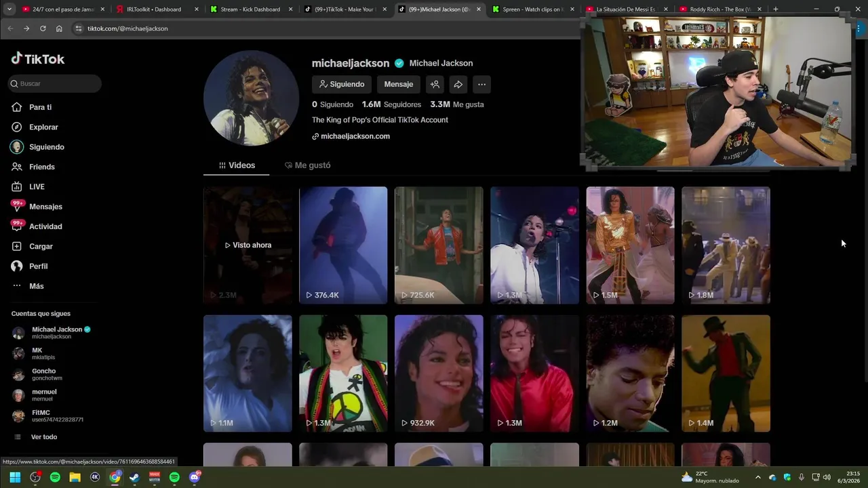
Task: Open the video with 1.8M views
Action: tap(726, 245)
